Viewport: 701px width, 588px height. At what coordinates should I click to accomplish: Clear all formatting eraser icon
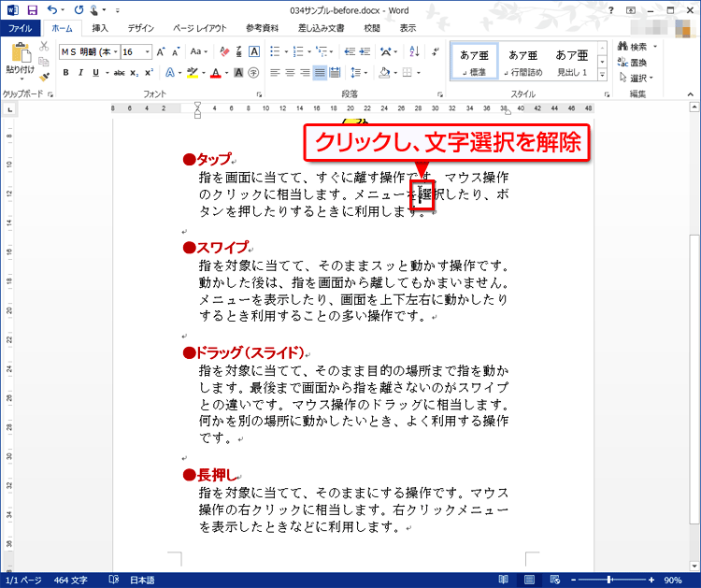224,51
